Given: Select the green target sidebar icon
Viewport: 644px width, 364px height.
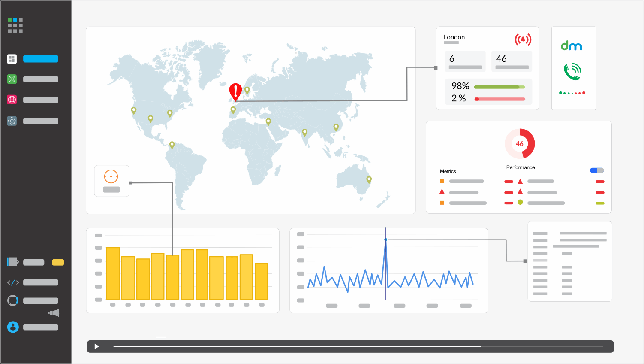Looking at the screenshot, I should [12, 79].
